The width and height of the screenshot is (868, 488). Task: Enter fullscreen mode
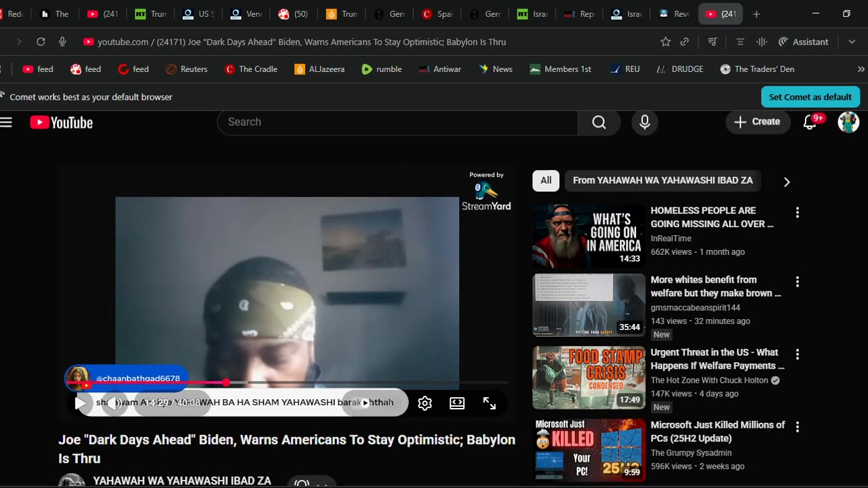click(x=490, y=403)
